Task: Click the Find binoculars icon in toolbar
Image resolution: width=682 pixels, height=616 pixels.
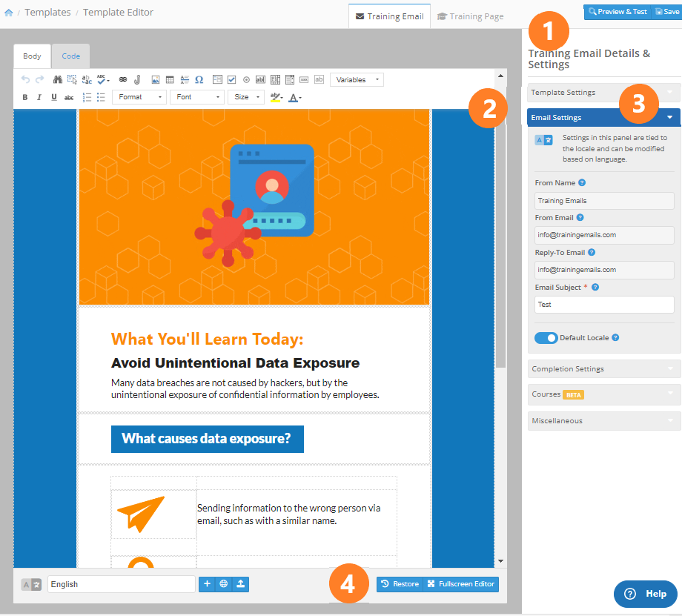Action: click(x=57, y=79)
